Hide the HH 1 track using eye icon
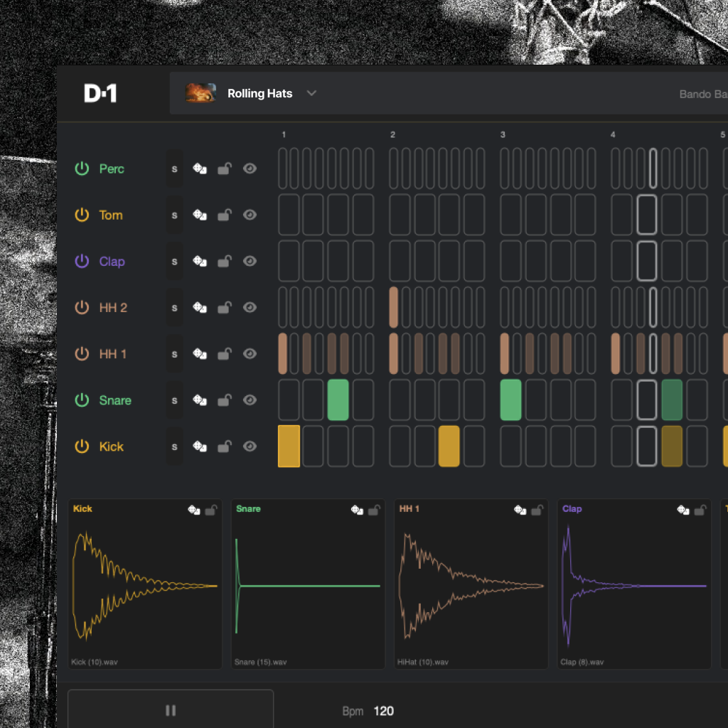 tap(250, 353)
